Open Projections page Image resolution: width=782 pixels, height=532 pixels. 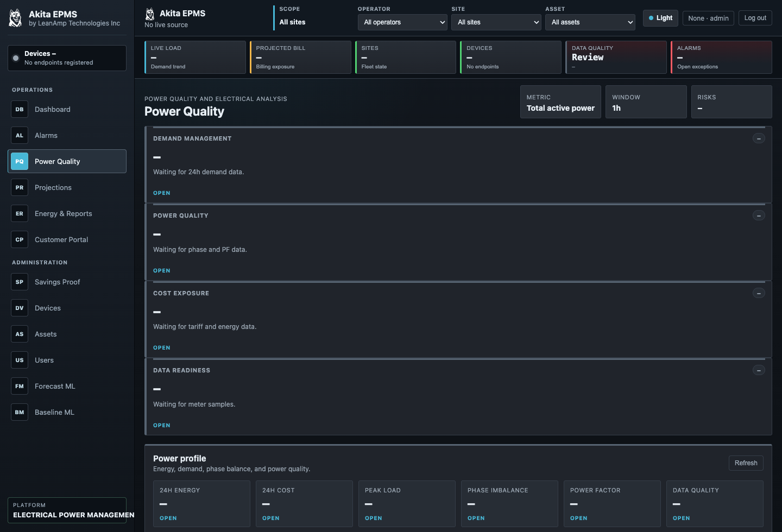coord(67,187)
